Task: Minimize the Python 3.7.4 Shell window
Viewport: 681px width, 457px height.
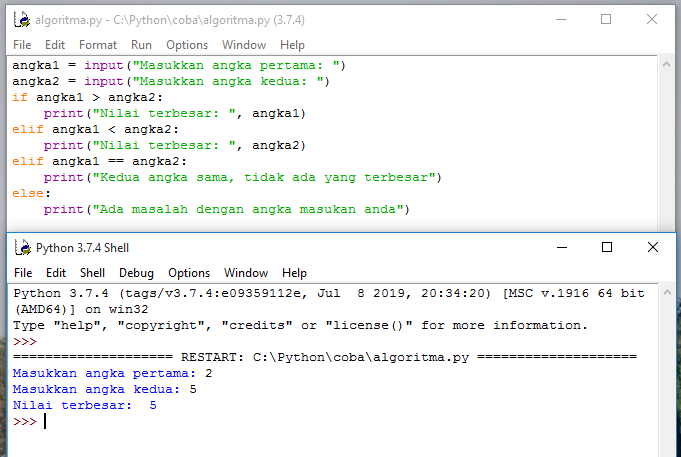Action: pos(562,247)
